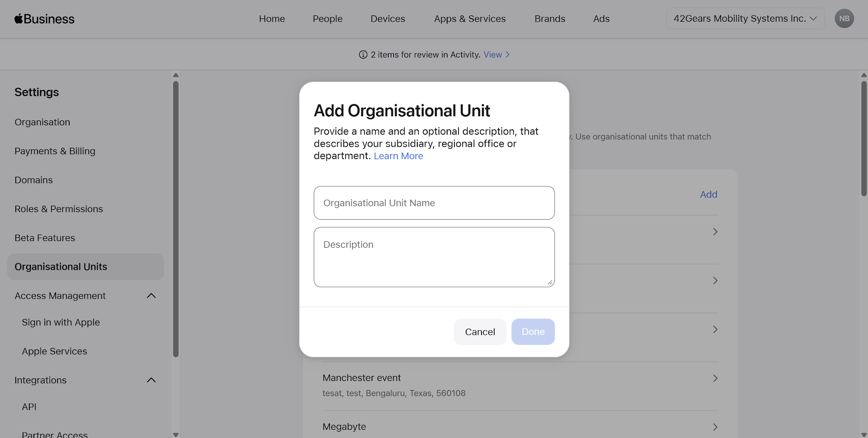Open Apple Services settings

pyautogui.click(x=54, y=351)
